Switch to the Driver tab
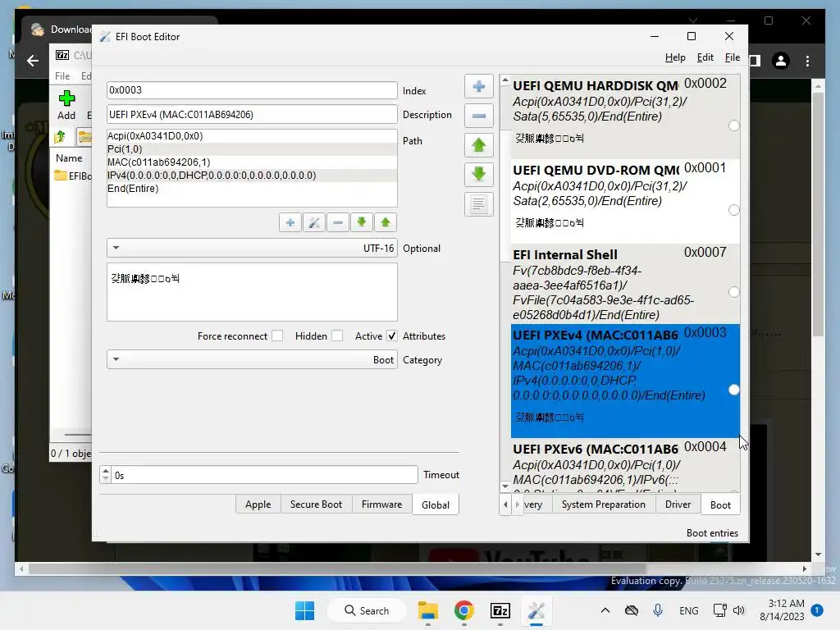This screenshot has height=630, width=840. [x=678, y=504]
